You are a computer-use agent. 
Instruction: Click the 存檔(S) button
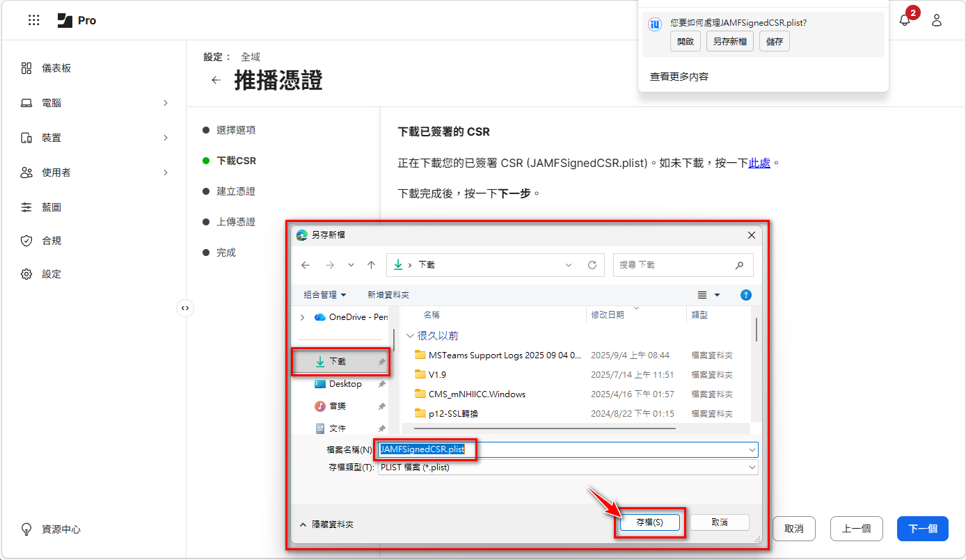[x=649, y=522]
